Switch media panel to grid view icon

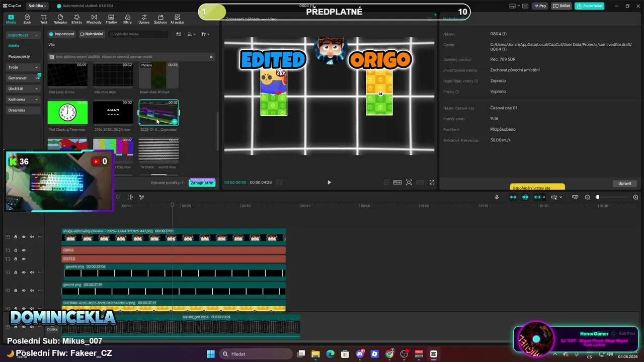point(179,34)
